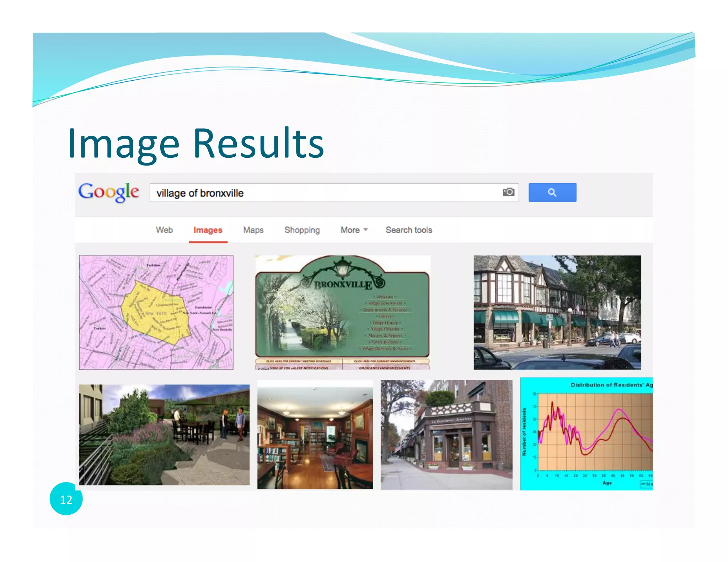Open search by image camera icon
The height and width of the screenshot is (562, 728).
click(x=508, y=192)
